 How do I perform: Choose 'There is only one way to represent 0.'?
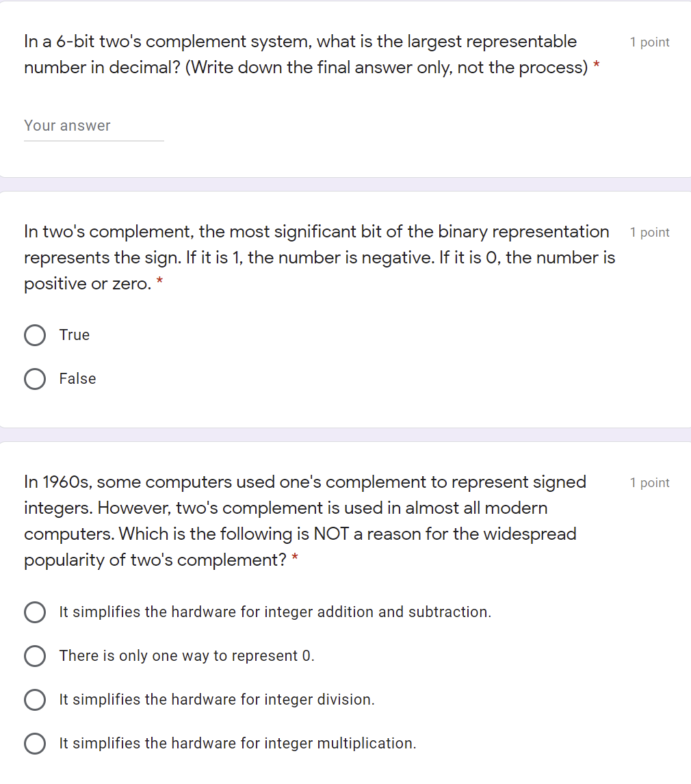click(x=35, y=656)
